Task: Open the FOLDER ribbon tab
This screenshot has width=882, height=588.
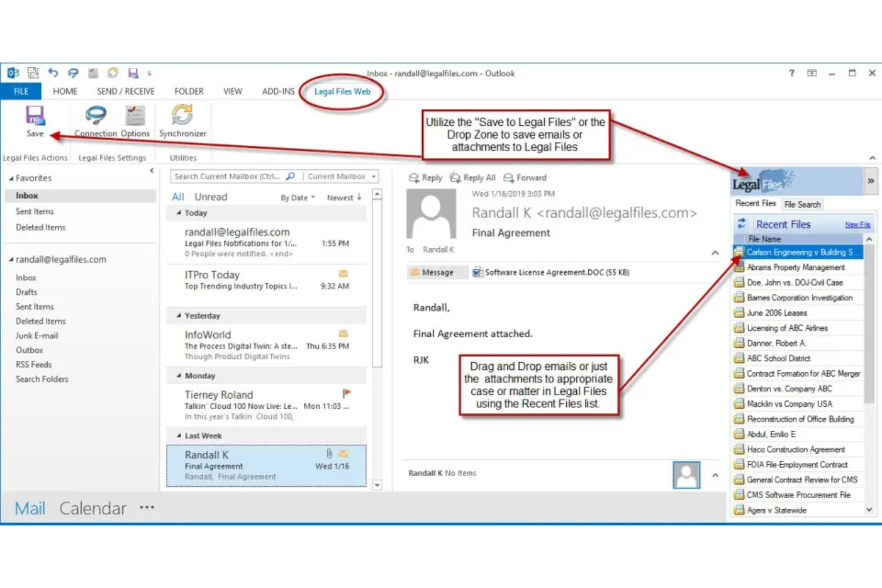Action: tap(189, 91)
